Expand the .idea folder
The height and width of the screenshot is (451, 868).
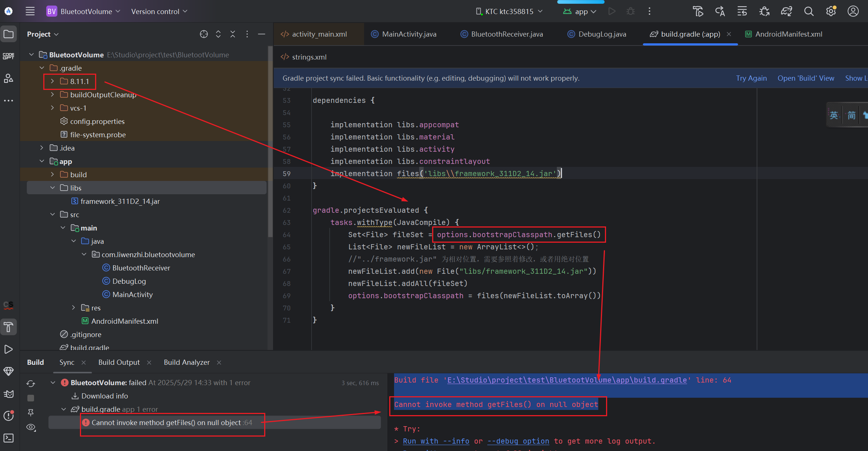point(42,148)
